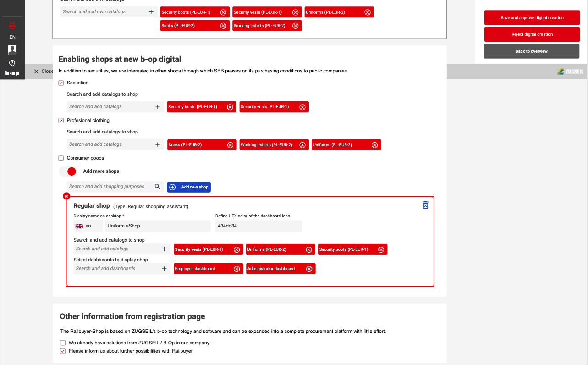Click search icon in shopping purposes field

click(157, 187)
